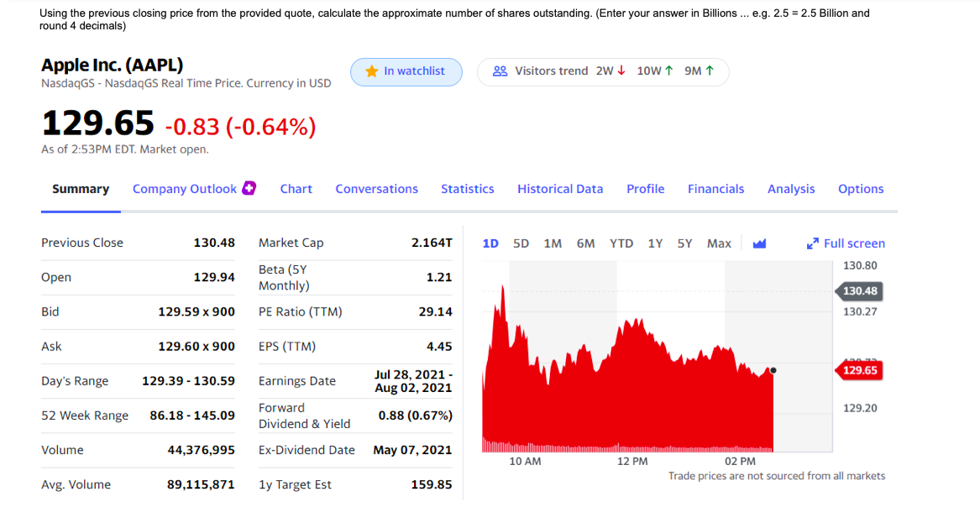Click the Market Cap value 2.164T
The height and width of the screenshot is (528, 980).
432,243
